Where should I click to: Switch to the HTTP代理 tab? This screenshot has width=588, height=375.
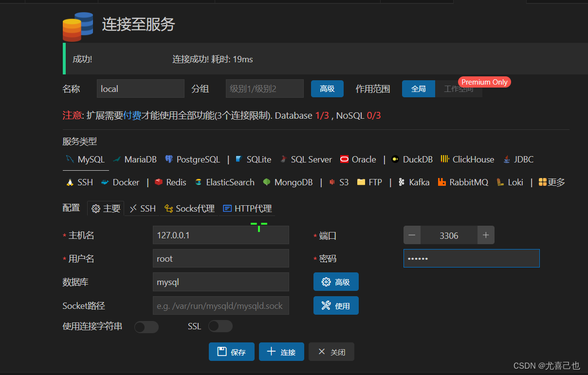247,209
